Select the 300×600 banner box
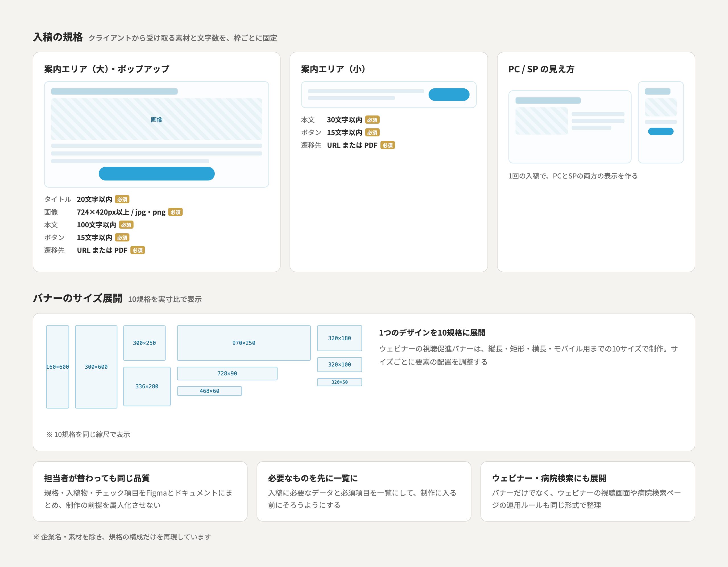 pos(96,367)
